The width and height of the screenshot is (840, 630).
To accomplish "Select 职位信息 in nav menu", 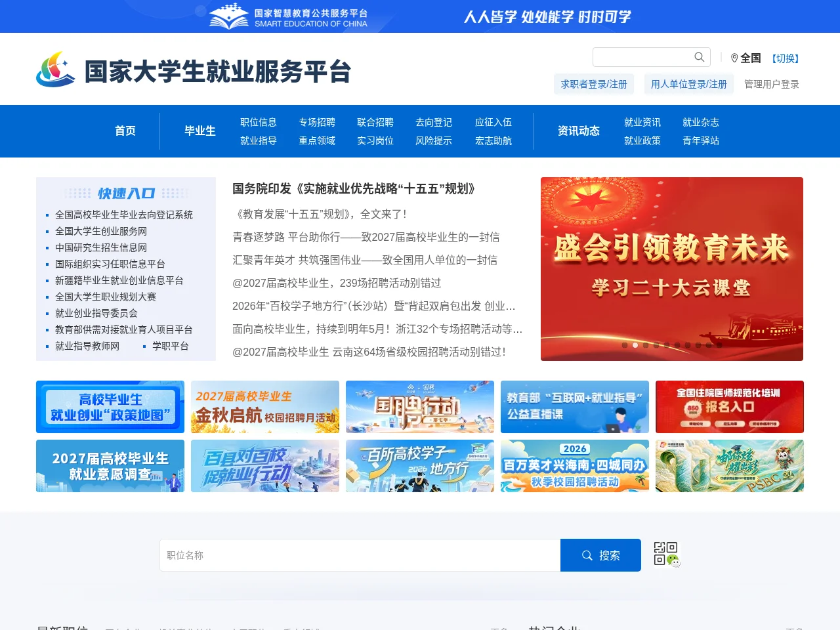I will 259,122.
